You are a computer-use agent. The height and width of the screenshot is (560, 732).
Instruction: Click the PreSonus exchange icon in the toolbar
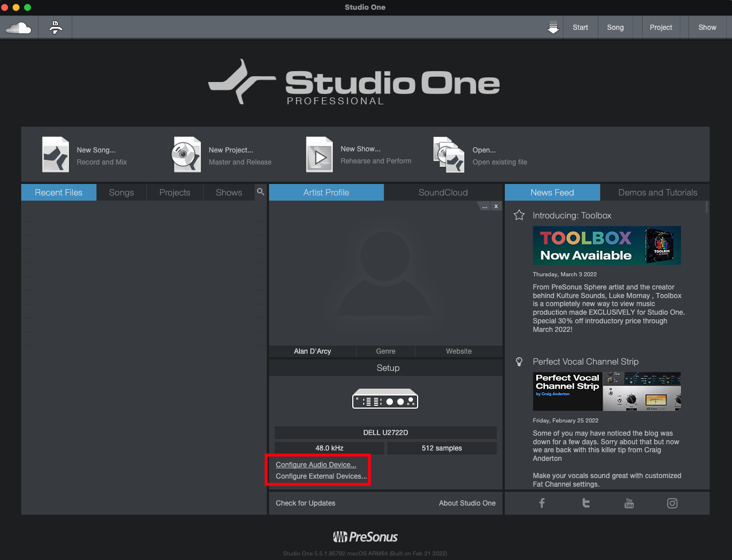pyautogui.click(x=56, y=27)
